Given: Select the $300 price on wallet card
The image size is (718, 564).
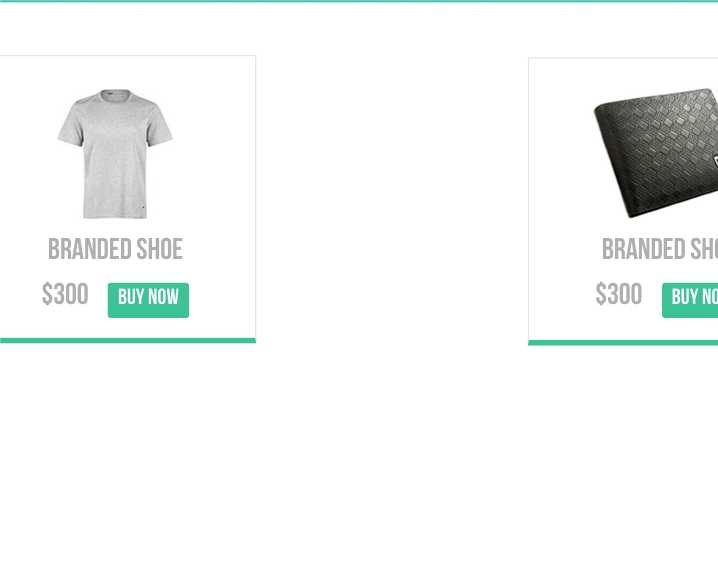Looking at the screenshot, I should point(619,294).
